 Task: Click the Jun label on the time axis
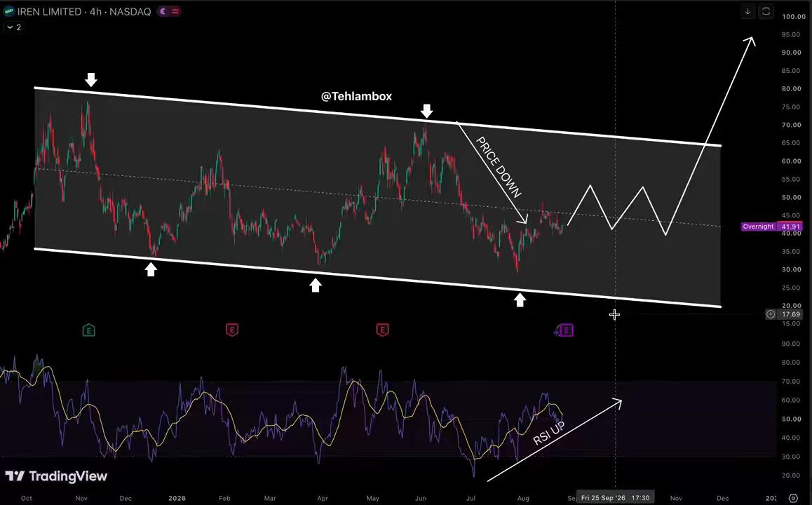(421, 498)
